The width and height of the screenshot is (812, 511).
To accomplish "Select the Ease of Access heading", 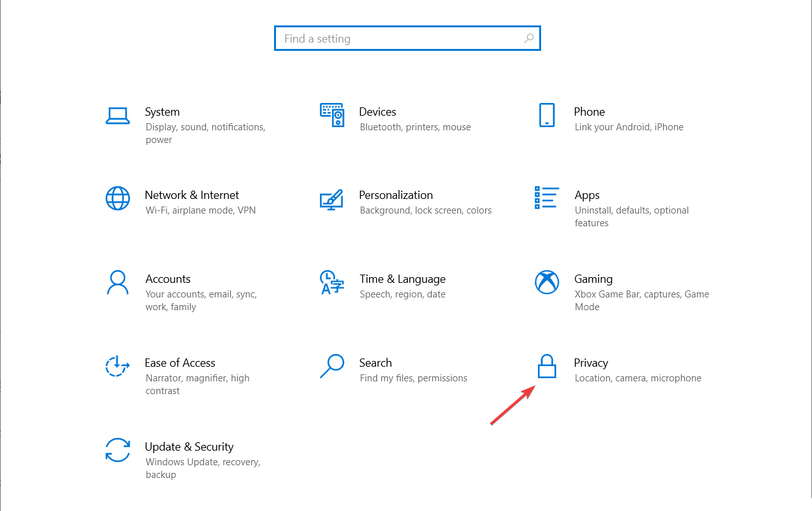I will [x=180, y=363].
